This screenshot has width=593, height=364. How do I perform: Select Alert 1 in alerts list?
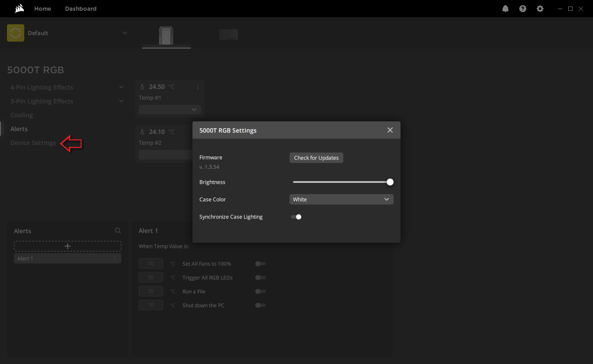coord(68,258)
